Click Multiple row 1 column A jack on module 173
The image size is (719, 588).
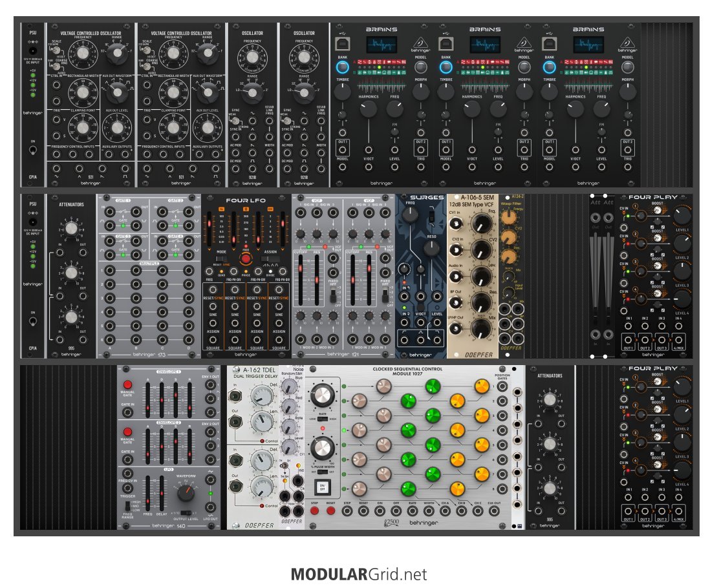109,270
